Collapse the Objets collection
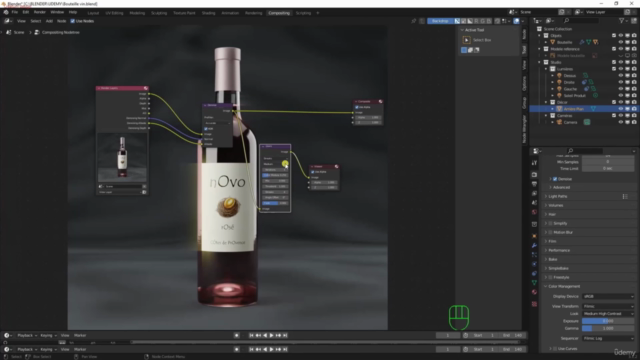 tap(540, 36)
